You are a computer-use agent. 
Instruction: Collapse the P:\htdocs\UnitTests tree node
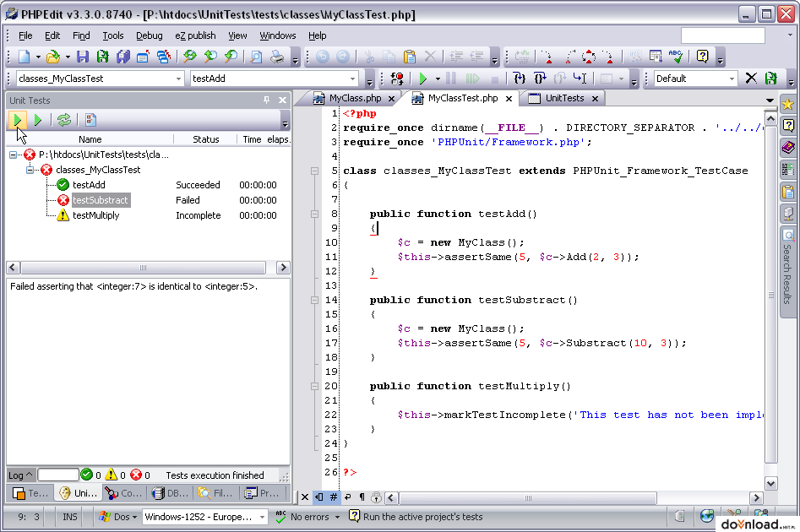pyautogui.click(x=14, y=155)
